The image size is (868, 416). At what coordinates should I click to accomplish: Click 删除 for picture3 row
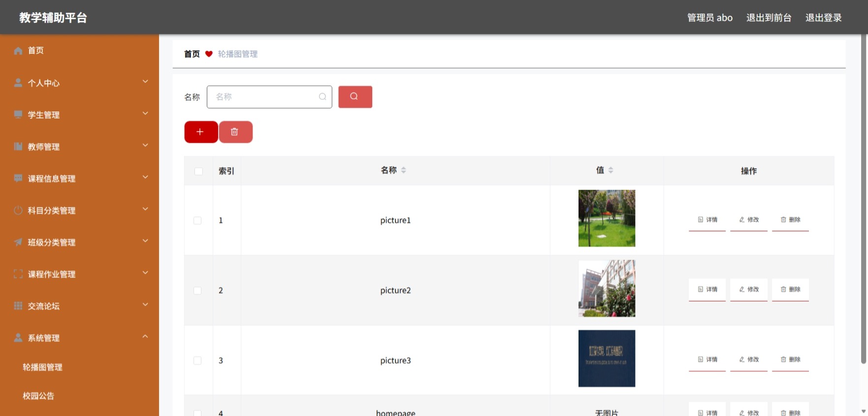tap(790, 360)
